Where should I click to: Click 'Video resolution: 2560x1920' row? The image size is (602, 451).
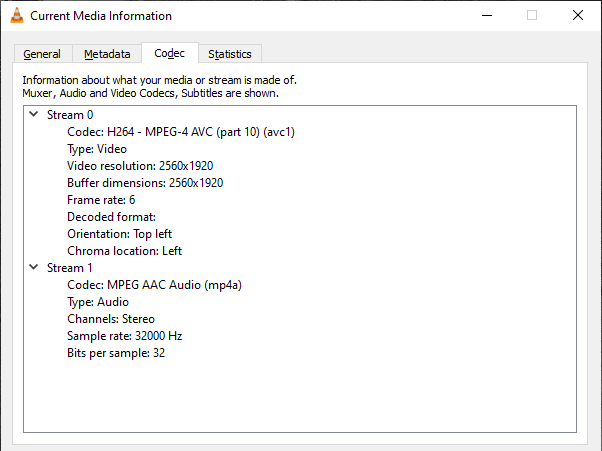140,166
